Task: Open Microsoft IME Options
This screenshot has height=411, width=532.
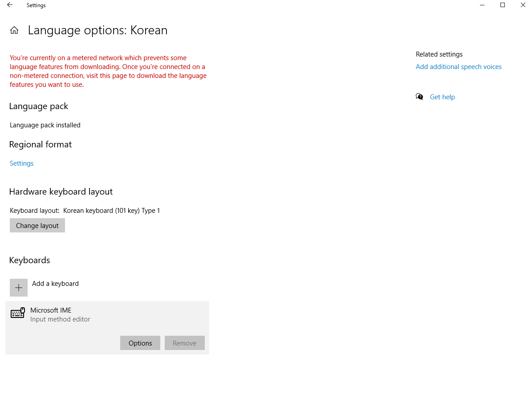Action: (x=140, y=343)
